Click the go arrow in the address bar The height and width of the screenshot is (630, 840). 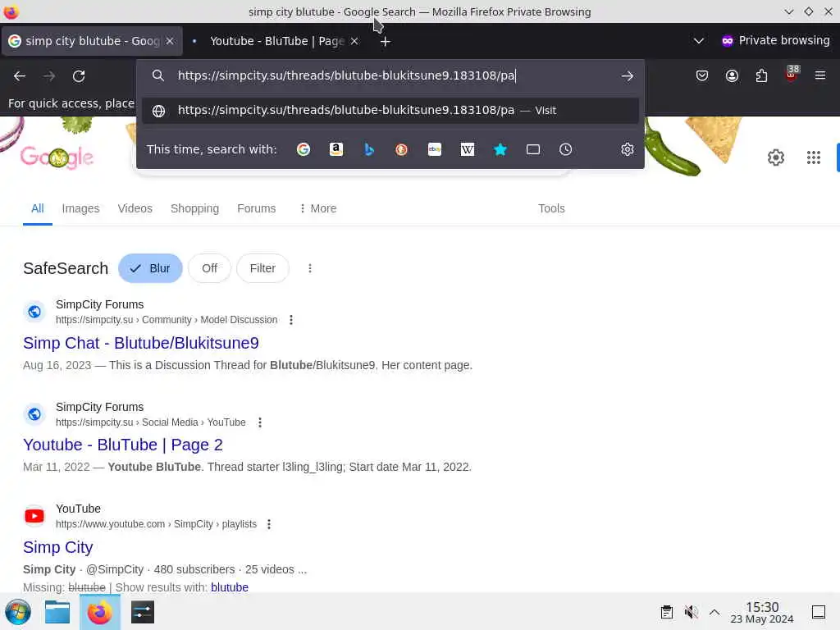pyautogui.click(x=628, y=76)
